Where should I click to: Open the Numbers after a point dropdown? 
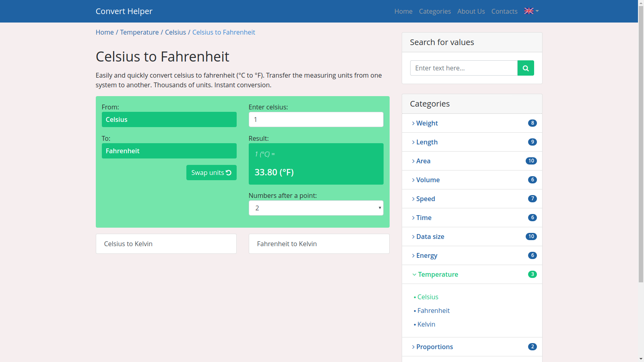point(316,208)
